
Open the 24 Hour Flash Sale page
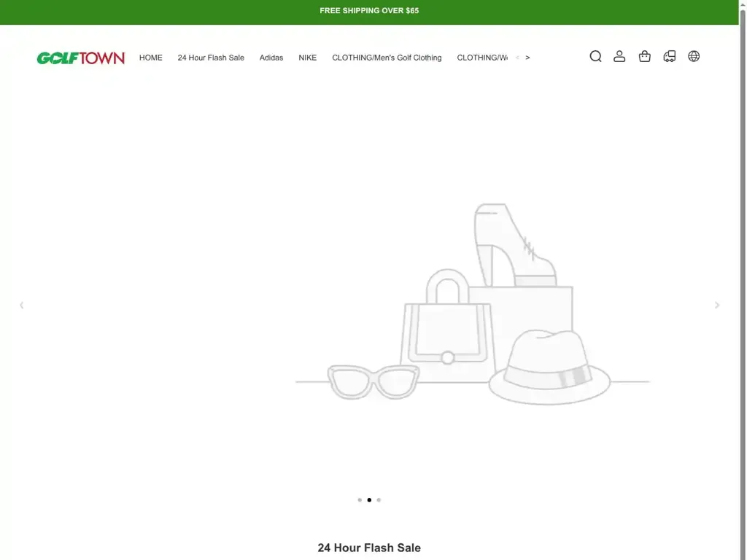[211, 57]
